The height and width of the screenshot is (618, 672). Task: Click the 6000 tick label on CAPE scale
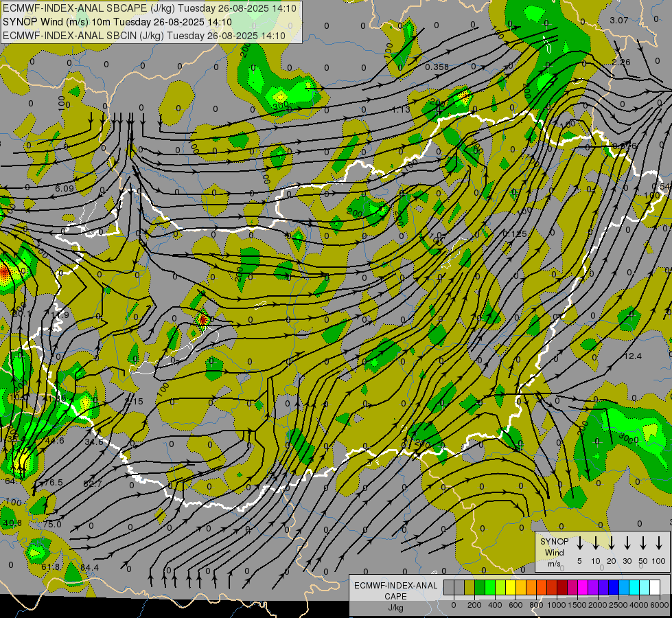[659, 605]
